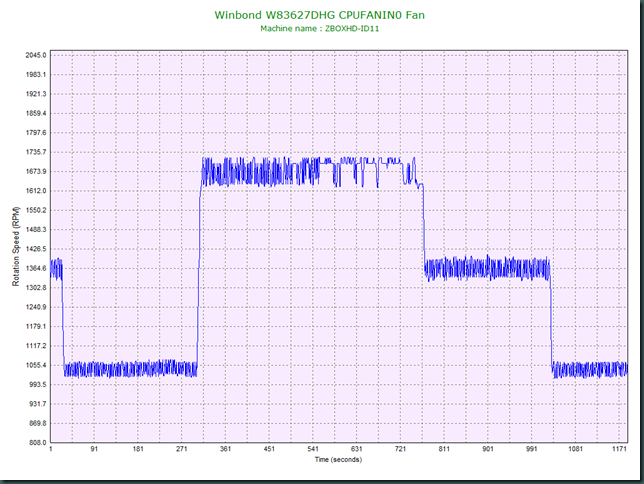Click the 1983.1 y-axis value
The height and width of the screenshot is (484, 644).
pos(36,74)
